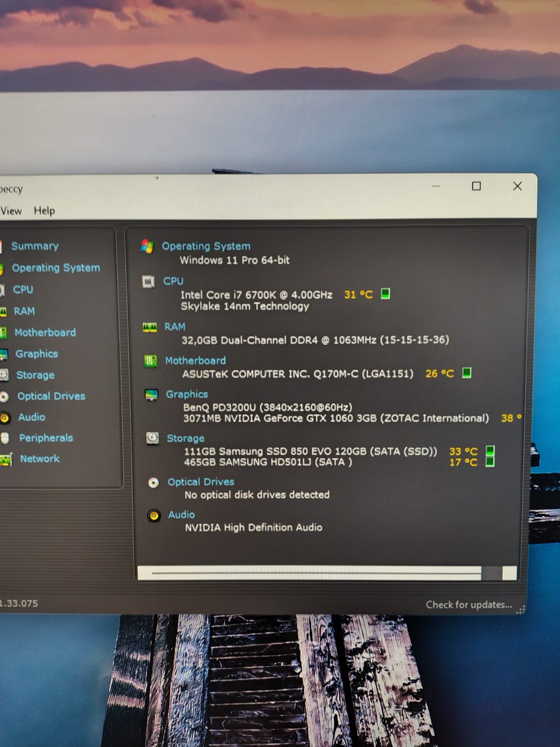Select Operating System in the sidebar
Viewport: 560px width, 747px height.
tap(56, 268)
